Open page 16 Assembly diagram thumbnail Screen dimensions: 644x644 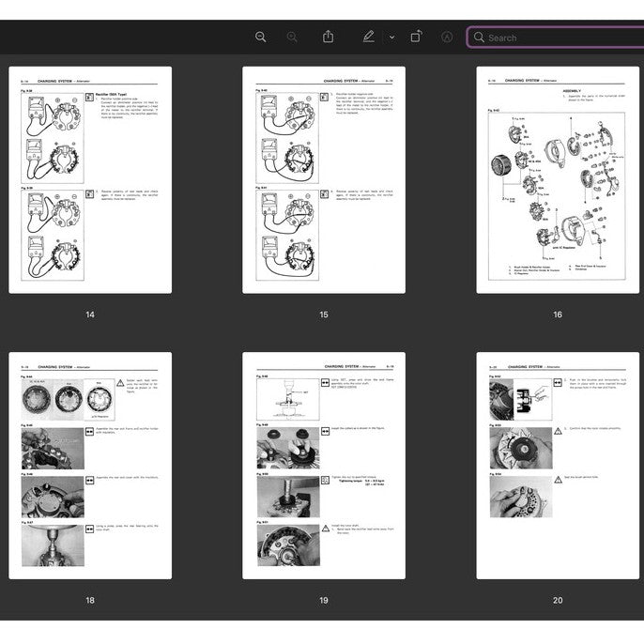coord(558,179)
